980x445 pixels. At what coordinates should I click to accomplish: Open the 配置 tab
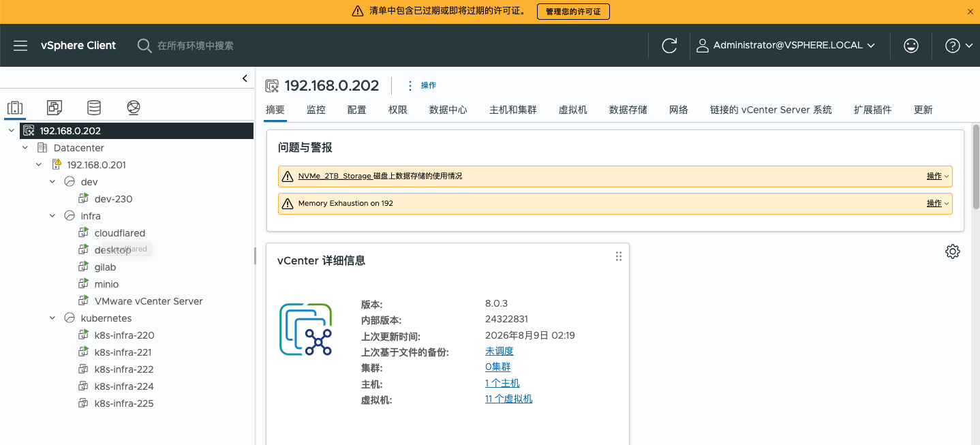click(356, 110)
